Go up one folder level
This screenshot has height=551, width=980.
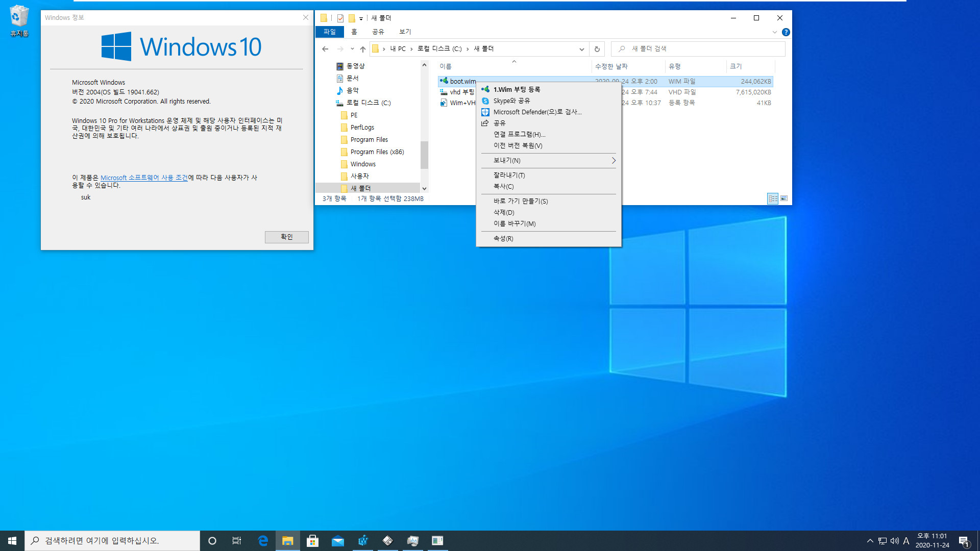(x=363, y=49)
